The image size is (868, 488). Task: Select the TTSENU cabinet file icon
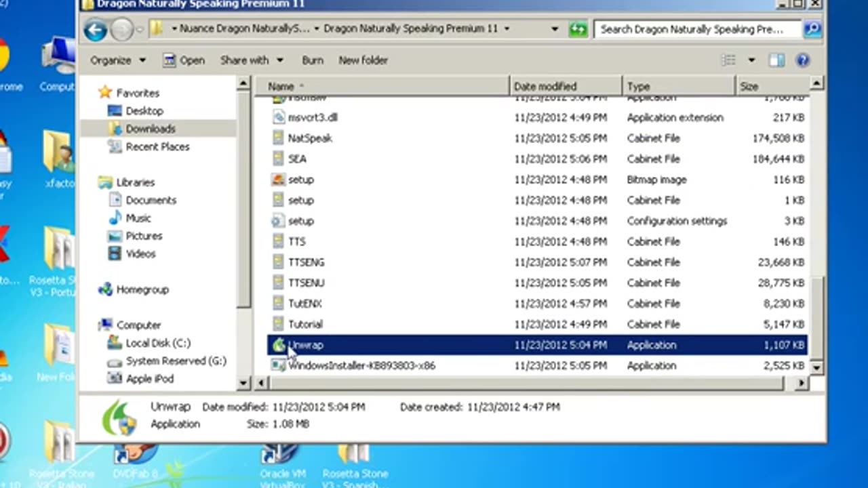pos(278,283)
